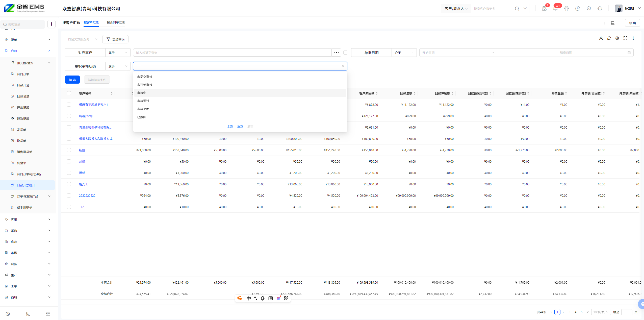Toggle the checkbox next to the 对应客户 filter
The image size is (644, 320).
pyautogui.click(x=345, y=53)
